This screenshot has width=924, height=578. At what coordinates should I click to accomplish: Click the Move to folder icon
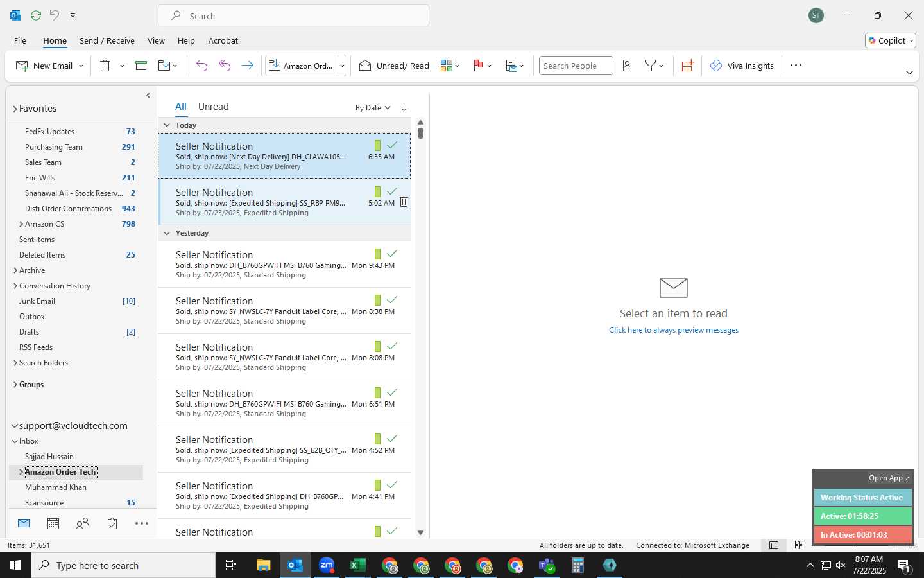pyautogui.click(x=164, y=66)
